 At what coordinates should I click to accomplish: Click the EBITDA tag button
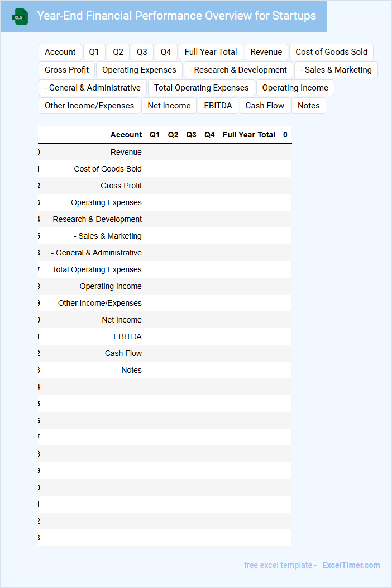tap(218, 106)
